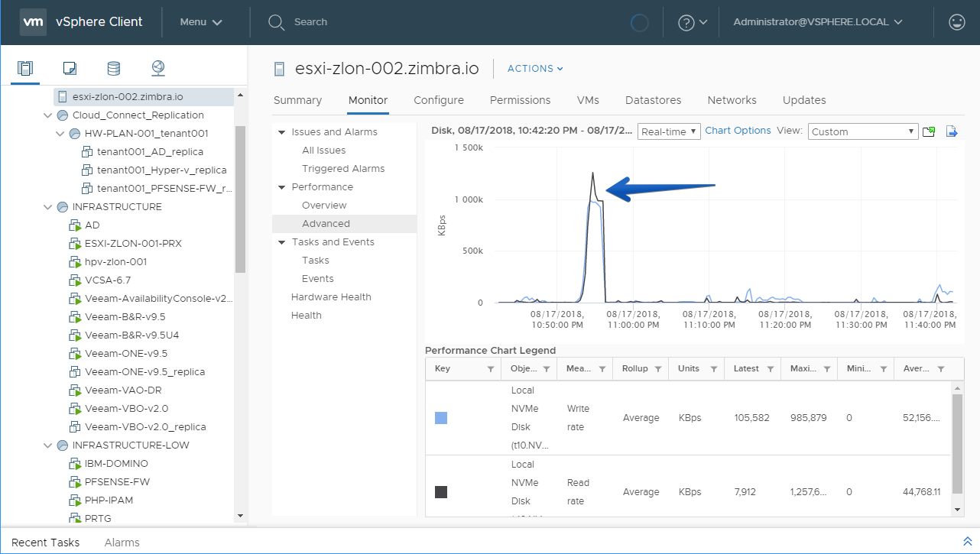Select Events under Tasks and Events
The image size is (980, 554).
318,279
